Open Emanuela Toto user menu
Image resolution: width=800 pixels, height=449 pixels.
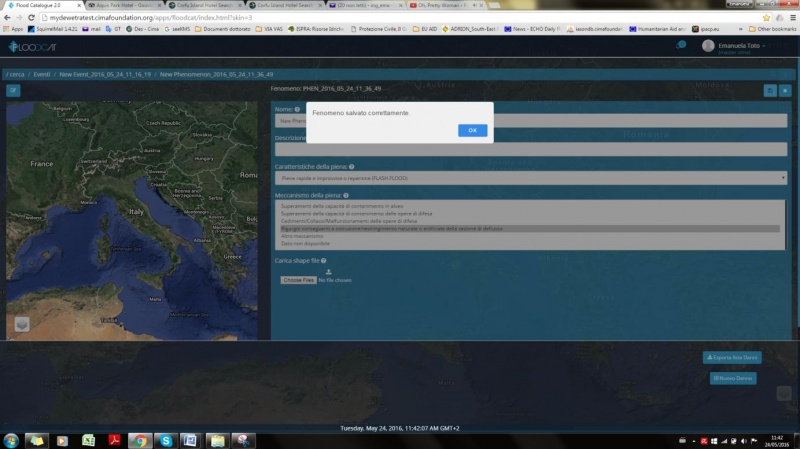(x=741, y=46)
